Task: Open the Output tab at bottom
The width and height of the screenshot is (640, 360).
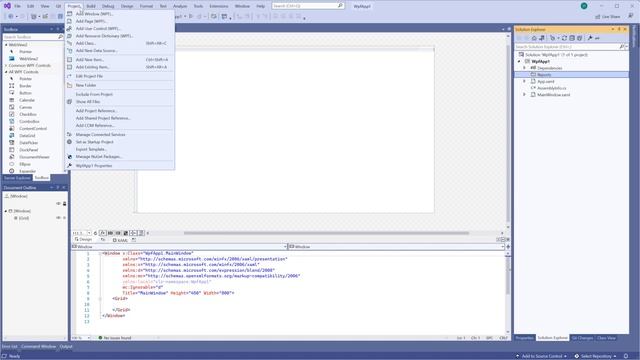Action: tap(66, 347)
